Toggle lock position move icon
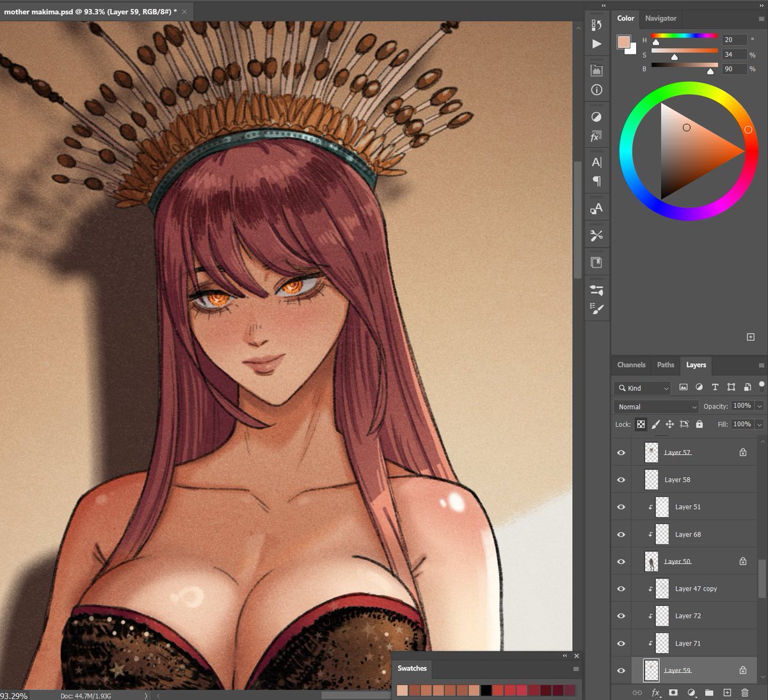This screenshot has height=700, width=768. tap(669, 424)
